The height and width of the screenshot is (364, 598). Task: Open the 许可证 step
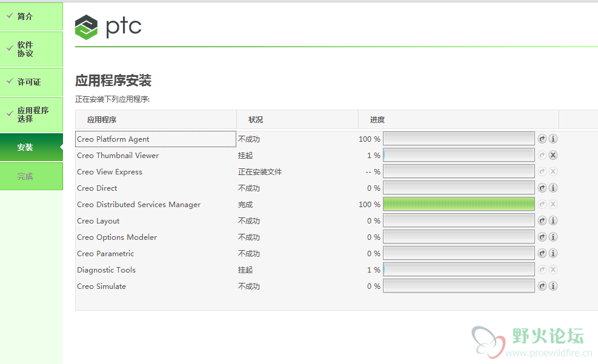(x=32, y=82)
